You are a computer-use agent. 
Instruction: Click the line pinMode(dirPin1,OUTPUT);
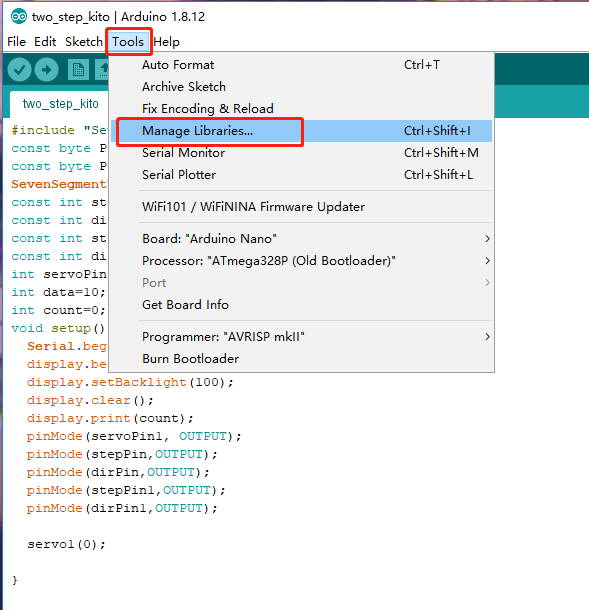coord(122,508)
